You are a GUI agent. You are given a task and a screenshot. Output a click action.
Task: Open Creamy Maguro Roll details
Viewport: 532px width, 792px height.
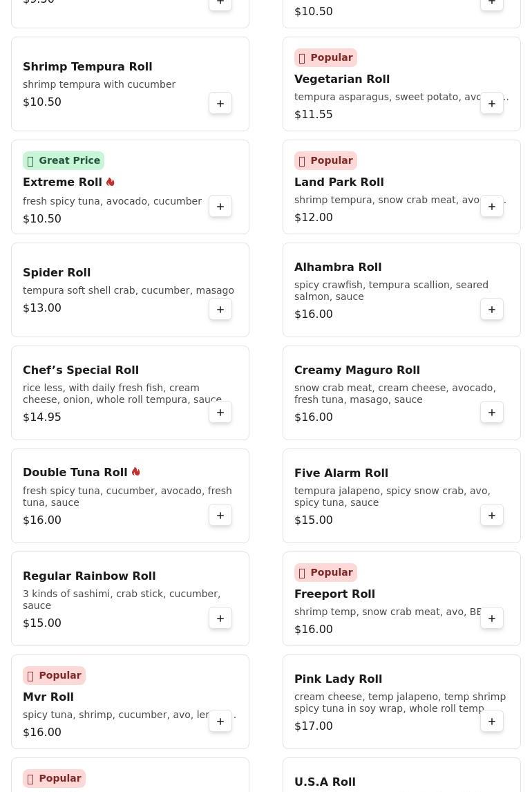[x=357, y=370]
